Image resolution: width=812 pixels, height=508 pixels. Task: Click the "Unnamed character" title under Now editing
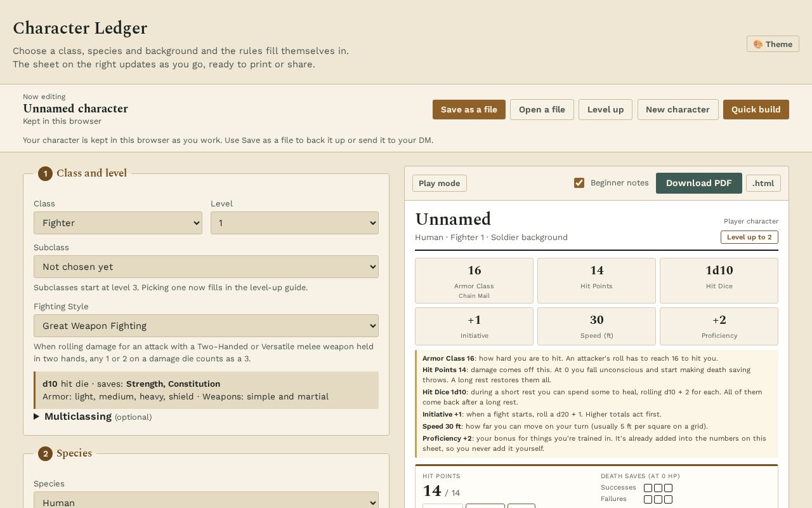tap(75, 109)
